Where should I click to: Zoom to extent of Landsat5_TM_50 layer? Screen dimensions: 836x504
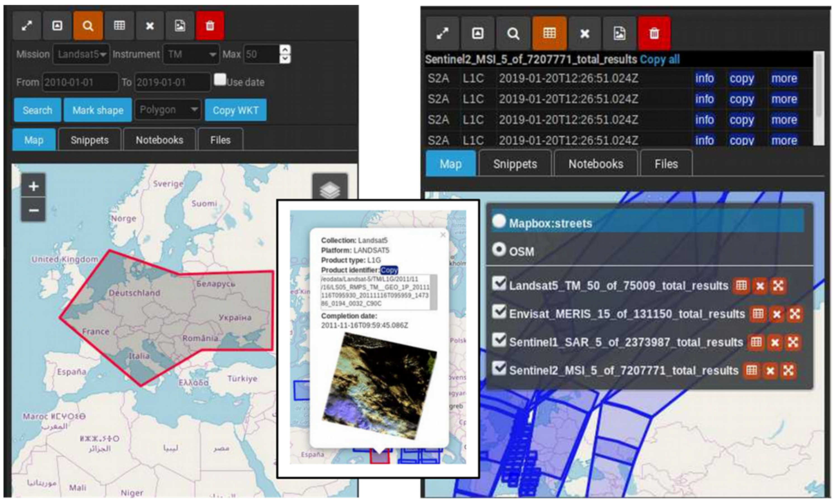(778, 286)
